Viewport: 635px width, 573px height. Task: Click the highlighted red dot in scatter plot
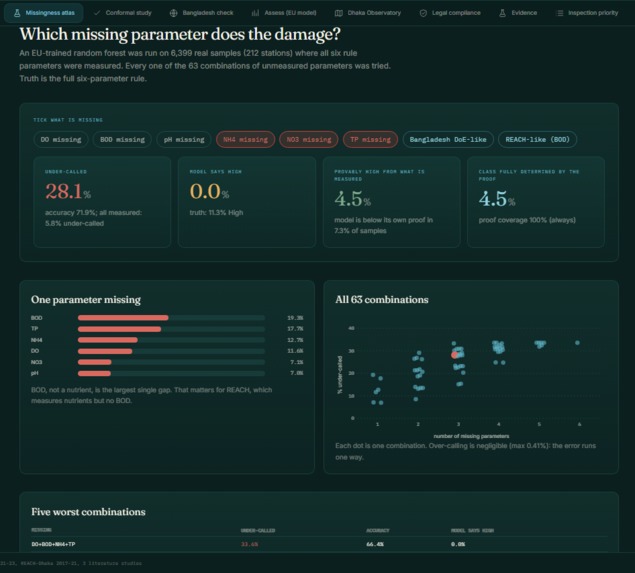point(454,355)
